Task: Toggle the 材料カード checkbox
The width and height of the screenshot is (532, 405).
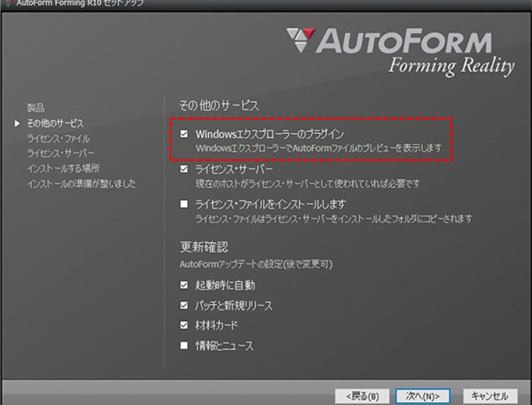Action: [184, 326]
